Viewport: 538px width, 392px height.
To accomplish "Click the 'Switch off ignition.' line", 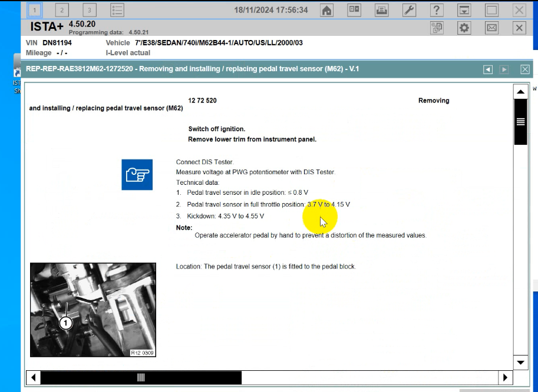I will tap(217, 129).
